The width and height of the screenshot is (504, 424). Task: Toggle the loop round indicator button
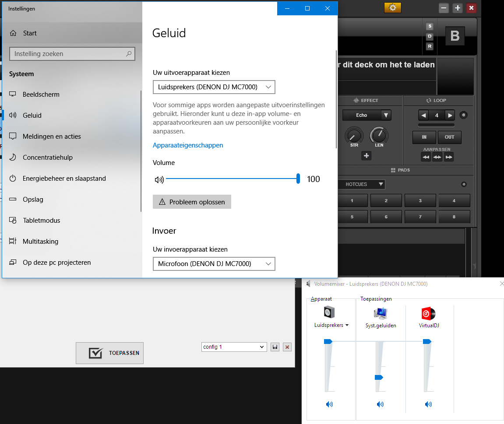[464, 115]
